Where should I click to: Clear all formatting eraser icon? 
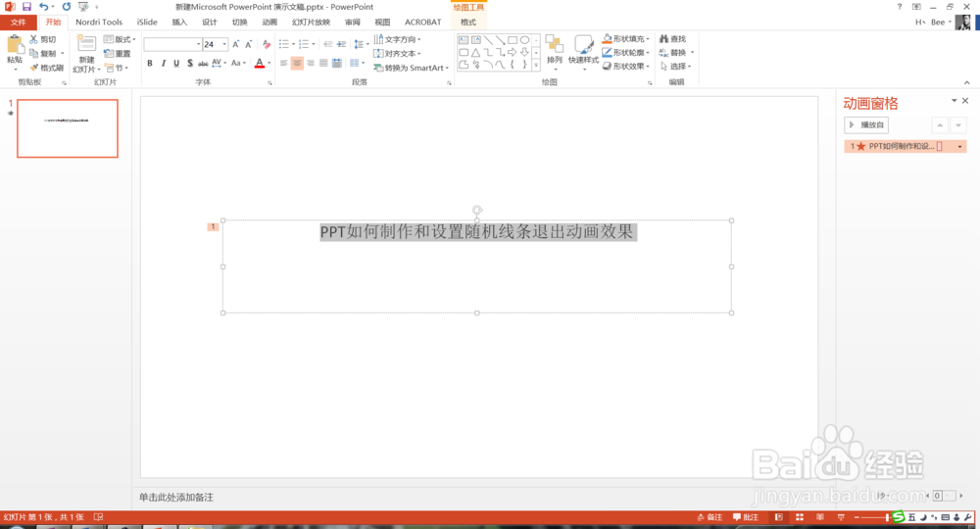click(267, 44)
